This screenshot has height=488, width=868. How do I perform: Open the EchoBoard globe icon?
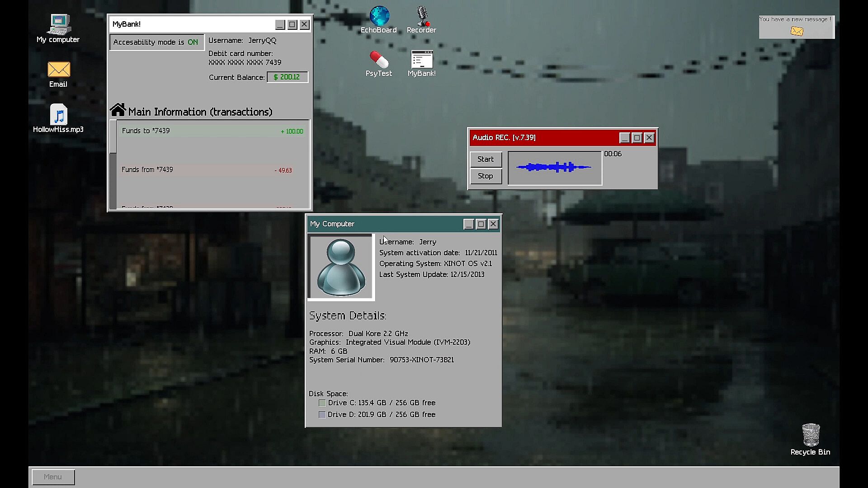click(379, 17)
